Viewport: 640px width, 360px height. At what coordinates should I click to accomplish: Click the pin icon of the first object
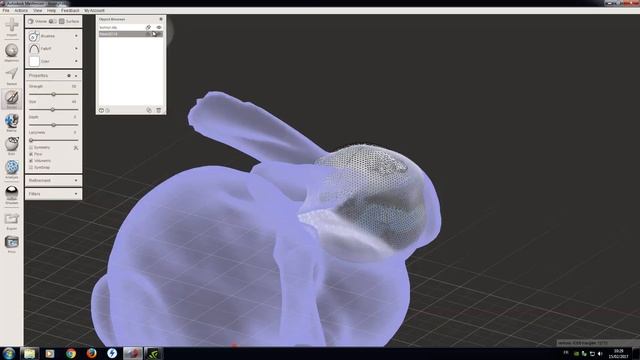(x=148, y=27)
